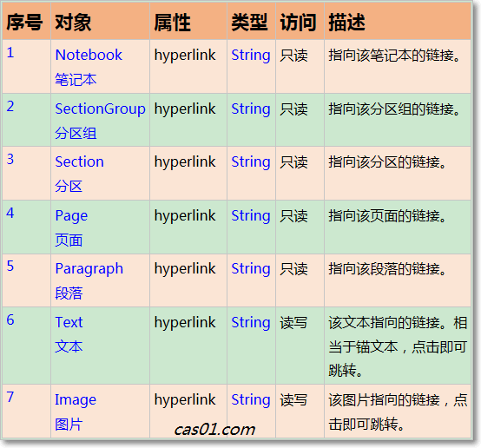Open the Page 页面 link
The height and width of the screenshot is (448, 481).
[71, 227]
